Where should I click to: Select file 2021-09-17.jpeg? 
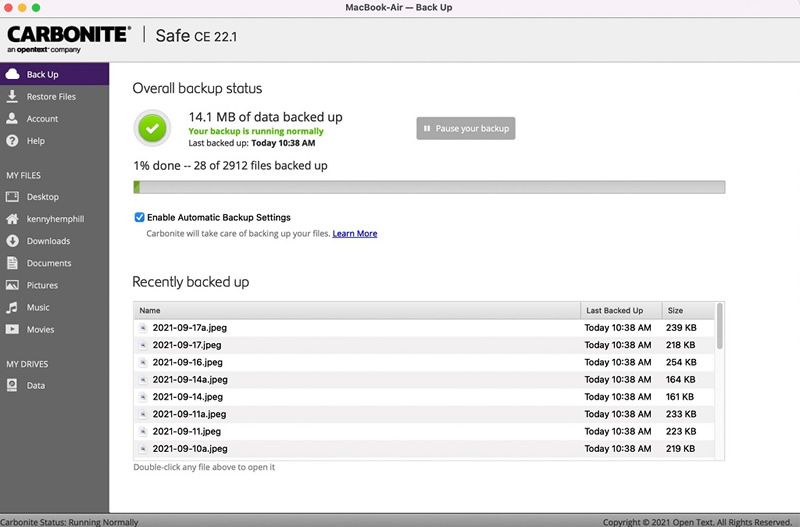tap(187, 345)
